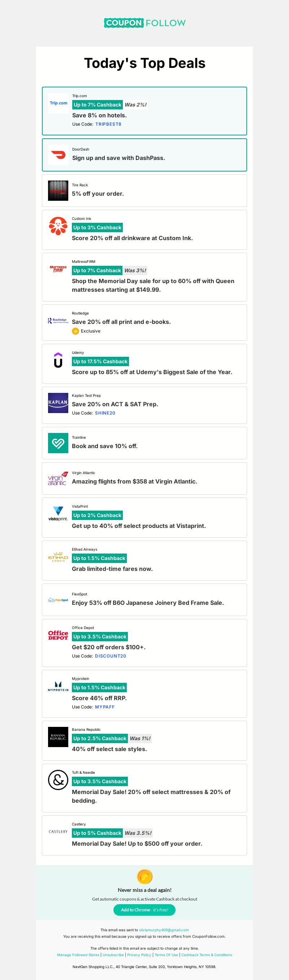Click the SHINE20 code link
Viewport: 289px width, 980px height.
(x=105, y=413)
